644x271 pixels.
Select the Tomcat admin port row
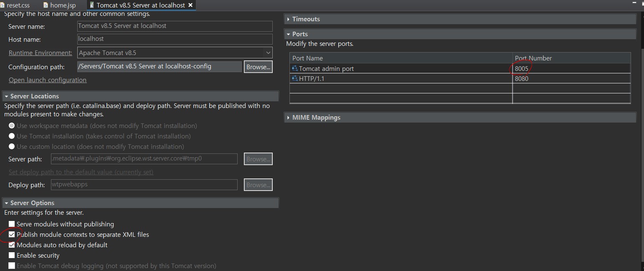(460, 68)
